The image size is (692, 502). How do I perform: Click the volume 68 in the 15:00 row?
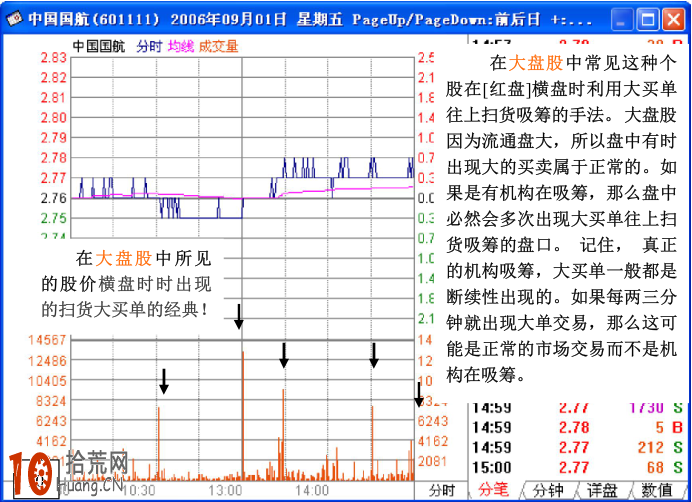click(x=654, y=468)
